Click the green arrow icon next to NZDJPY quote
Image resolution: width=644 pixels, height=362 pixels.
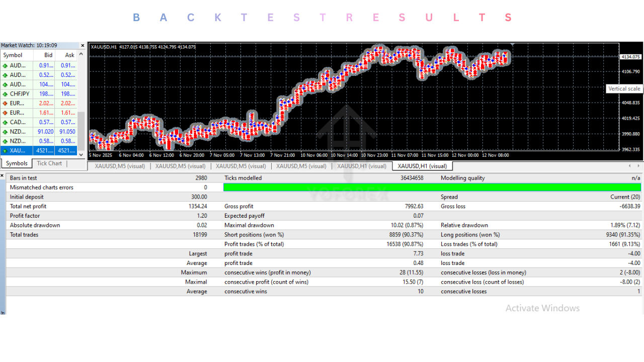click(x=5, y=131)
